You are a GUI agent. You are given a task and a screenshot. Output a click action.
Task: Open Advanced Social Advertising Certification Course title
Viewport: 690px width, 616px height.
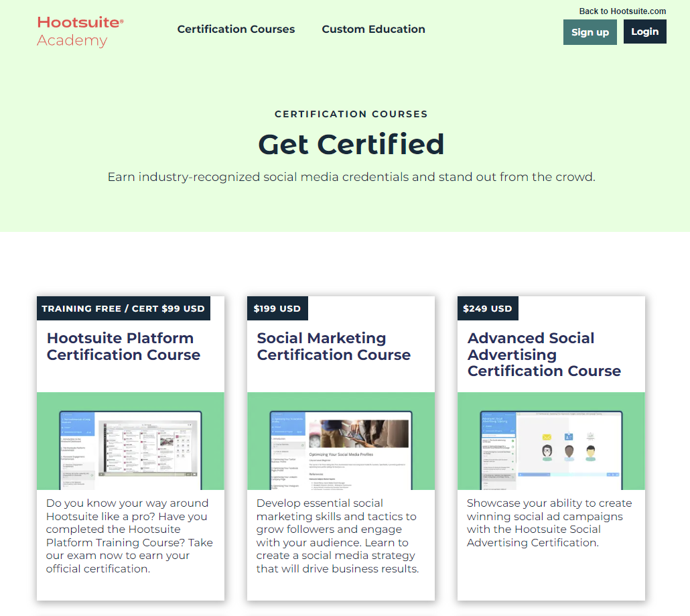click(544, 355)
